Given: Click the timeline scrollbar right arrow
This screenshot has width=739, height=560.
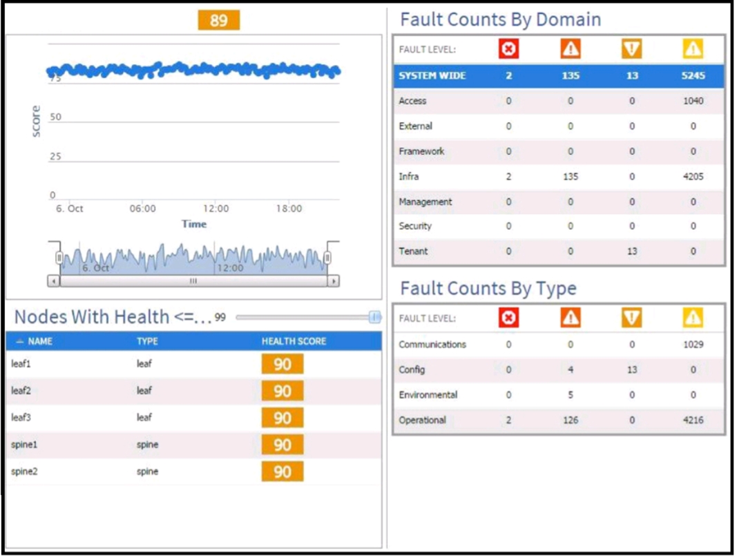Looking at the screenshot, I should click(x=334, y=281).
